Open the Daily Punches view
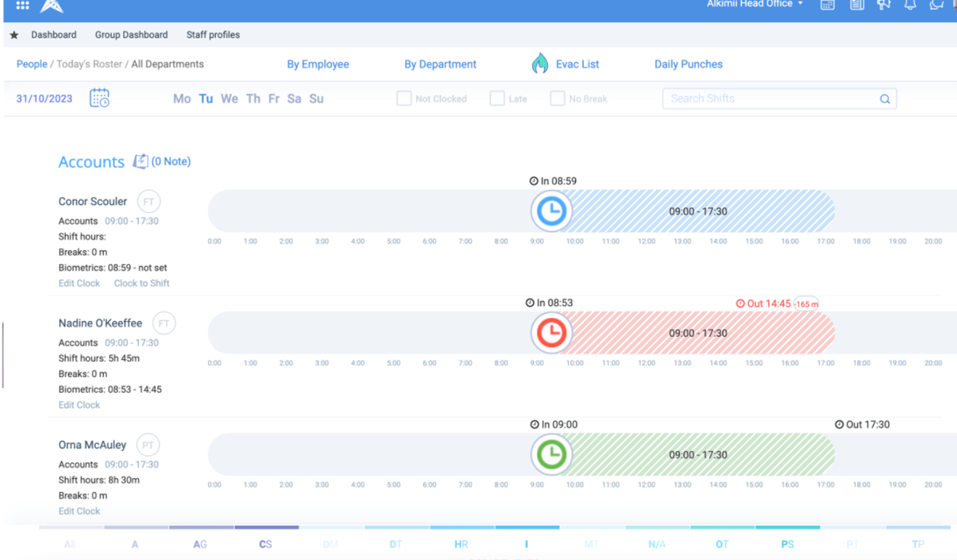The image size is (957, 560). pos(688,64)
